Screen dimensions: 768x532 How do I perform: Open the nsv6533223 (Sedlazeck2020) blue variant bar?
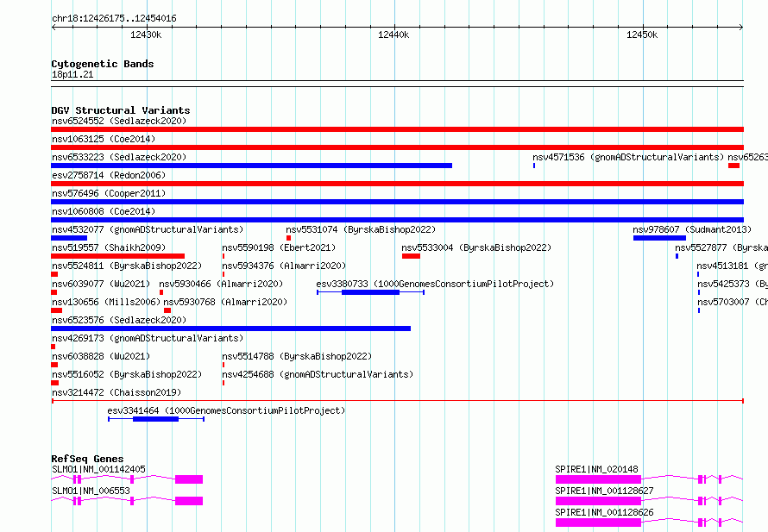click(251, 166)
